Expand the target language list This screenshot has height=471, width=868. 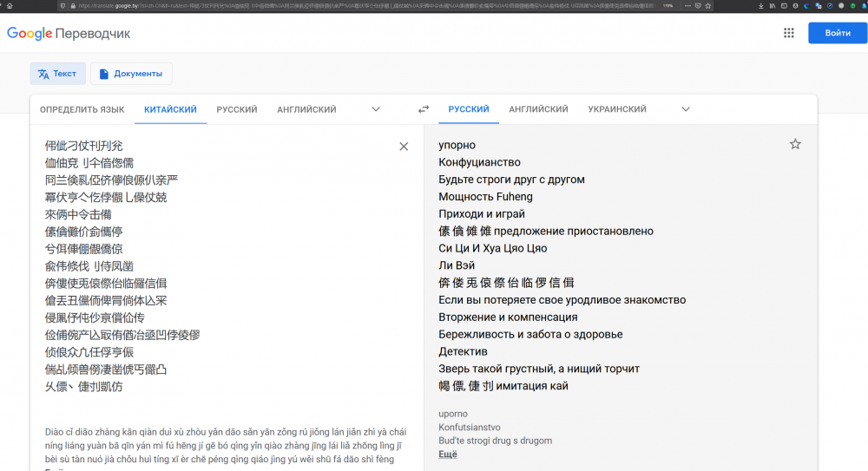coord(686,109)
